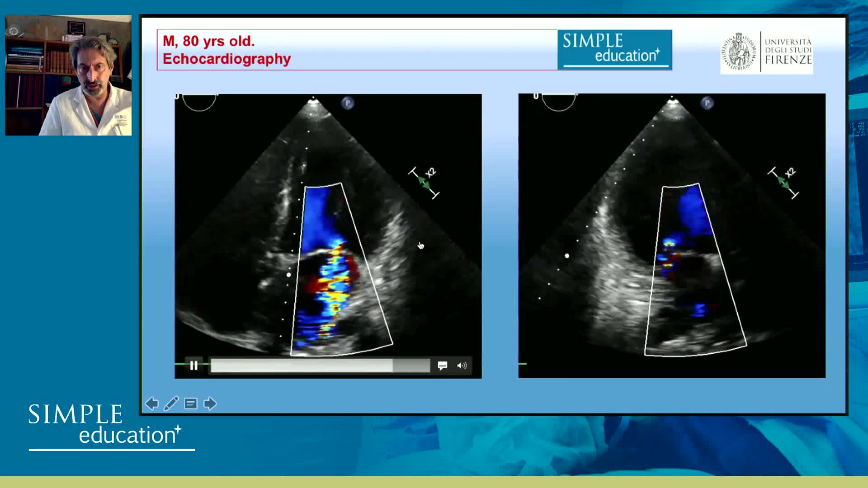This screenshot has width=868, height=488.
Task: Click the x2 depth marker on right echo
Action: click(784, 182)
